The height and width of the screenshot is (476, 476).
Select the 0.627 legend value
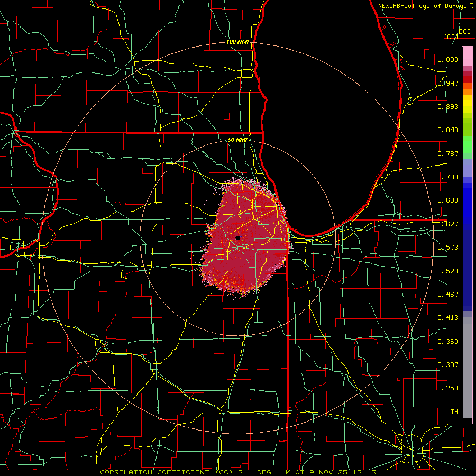448,224
